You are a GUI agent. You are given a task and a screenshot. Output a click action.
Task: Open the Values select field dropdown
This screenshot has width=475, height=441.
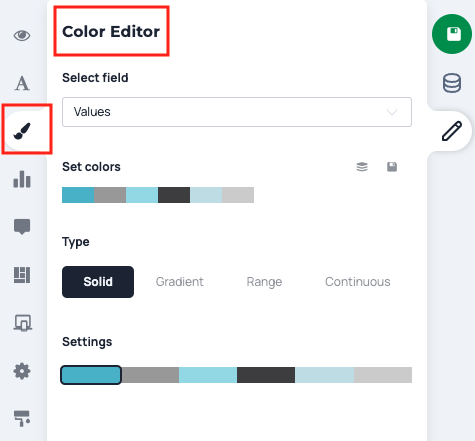point(237,112)
